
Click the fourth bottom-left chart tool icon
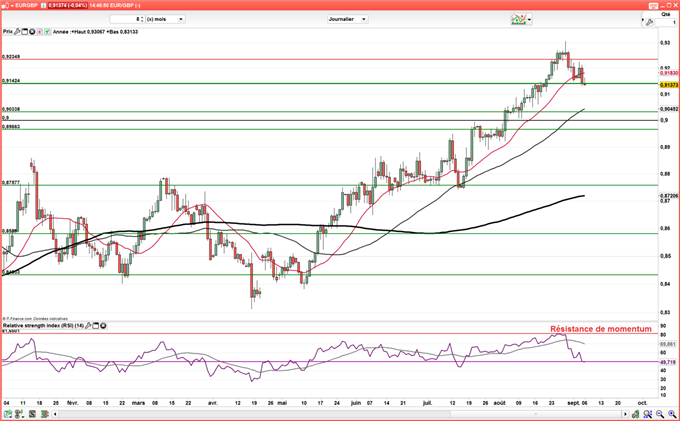(44, 414)
